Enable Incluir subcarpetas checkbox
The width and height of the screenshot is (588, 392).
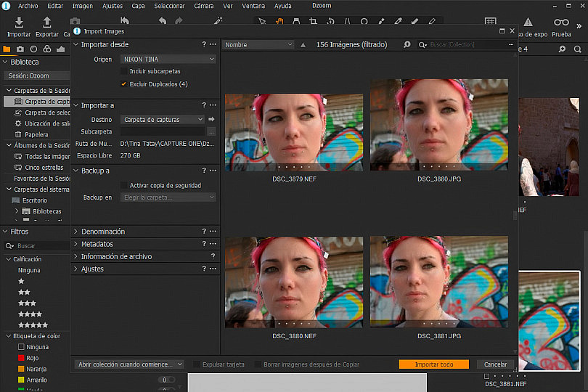(x=123, y=71)
